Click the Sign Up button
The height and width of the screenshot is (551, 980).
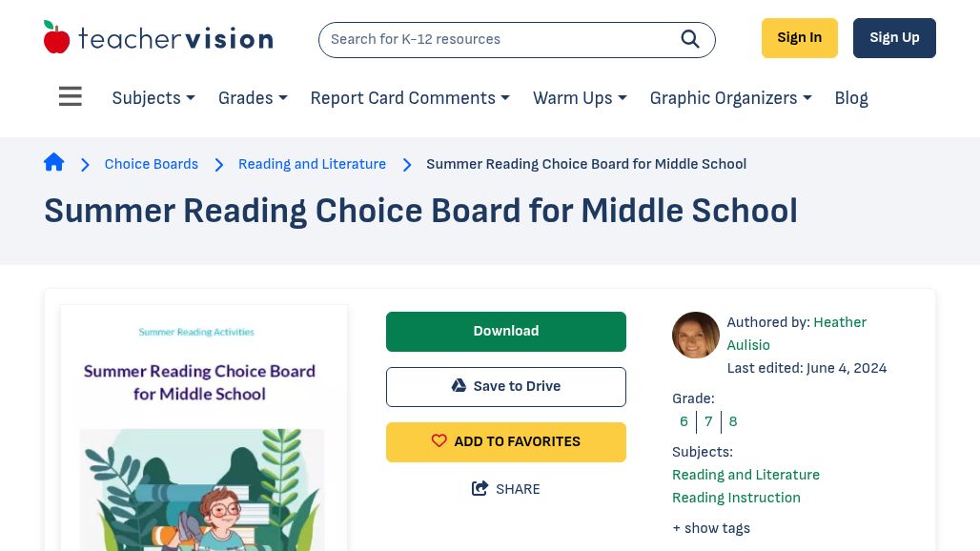(894, 38)
